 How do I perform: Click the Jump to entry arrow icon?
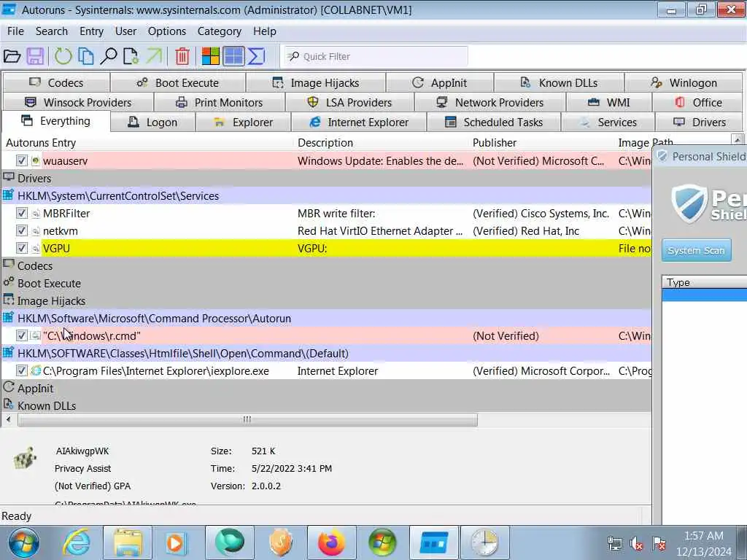coord(154,56)
